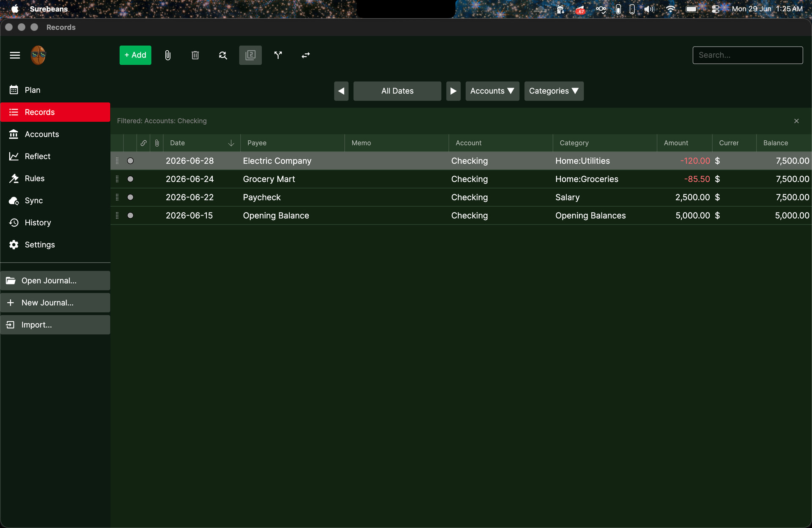Click the volume menu bar icon
812x528 pixels.
(649, 9)
